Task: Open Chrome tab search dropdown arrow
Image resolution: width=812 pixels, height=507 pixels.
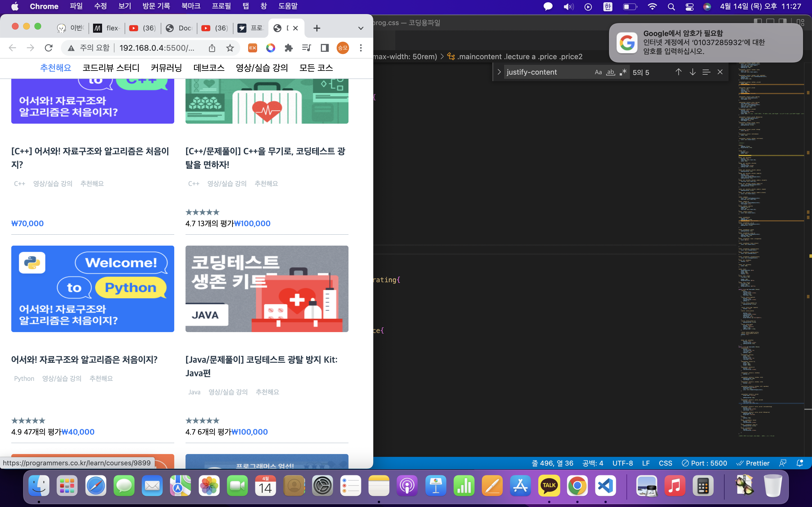Action: click(361, 28)
